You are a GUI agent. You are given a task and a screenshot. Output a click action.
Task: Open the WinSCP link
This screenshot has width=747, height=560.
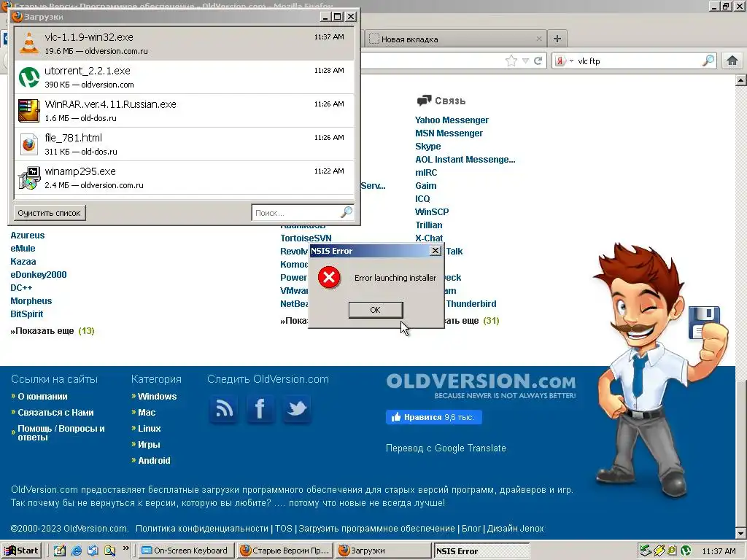pyautogui.click(x=432, y=212)
